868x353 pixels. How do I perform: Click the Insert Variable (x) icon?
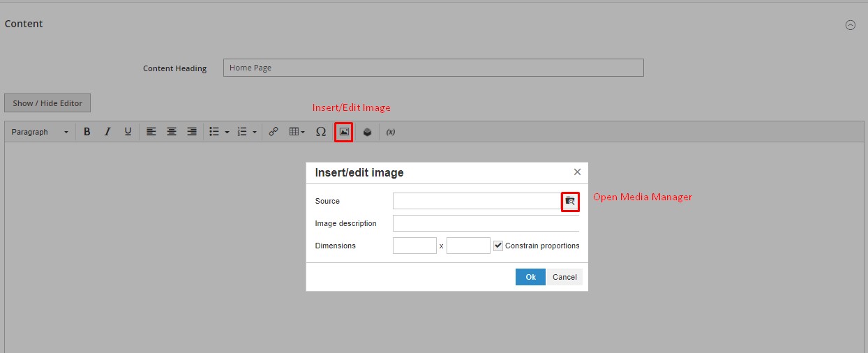[391, 132]
